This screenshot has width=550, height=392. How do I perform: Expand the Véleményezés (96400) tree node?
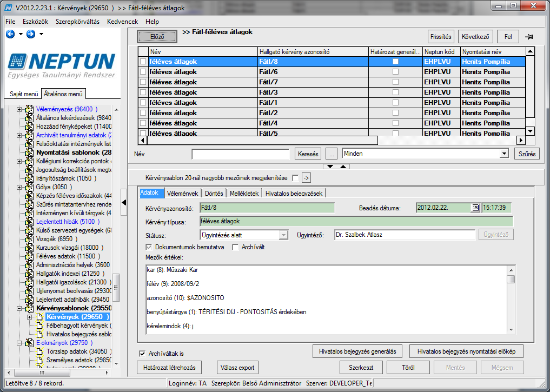tap(19, 109)
